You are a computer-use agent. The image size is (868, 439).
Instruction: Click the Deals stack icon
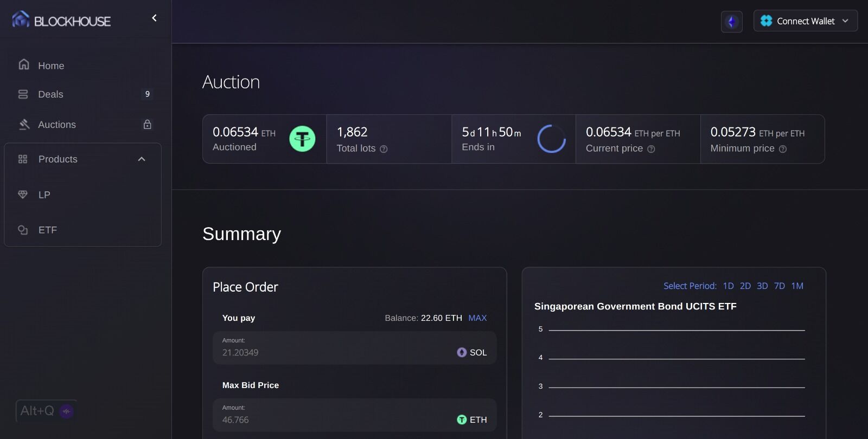pos(23,94)
